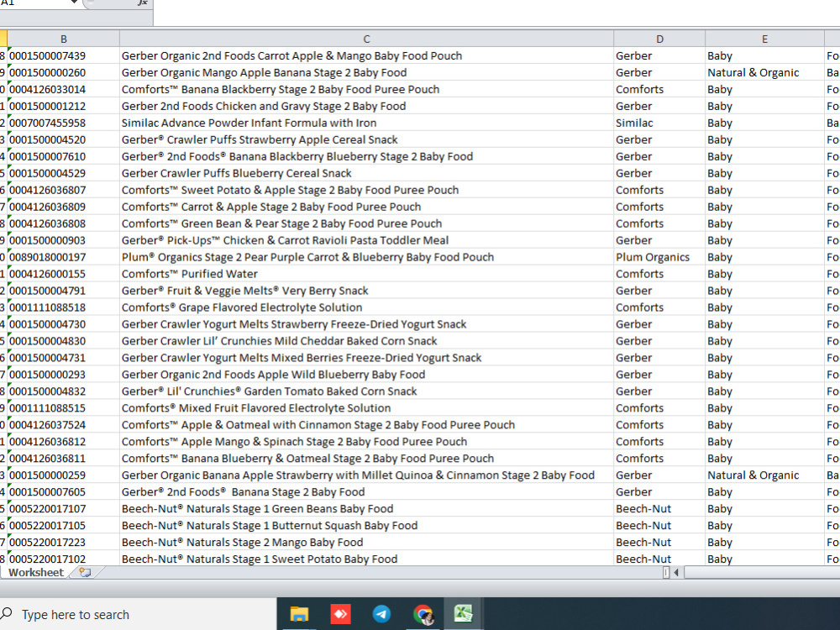Select cell with UPC 0089018000197
Viewport: 840px width, 630px height.
[x=63, y=257]
